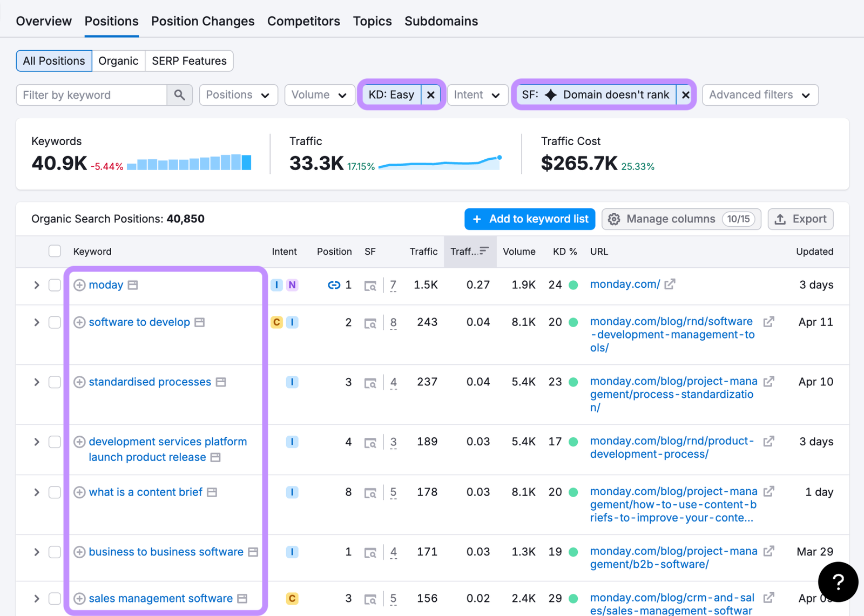Screen dimensions: 864x616
Task: Switch to the Subdomains tab
Action: pyautogui.click(x=441, y=21)
